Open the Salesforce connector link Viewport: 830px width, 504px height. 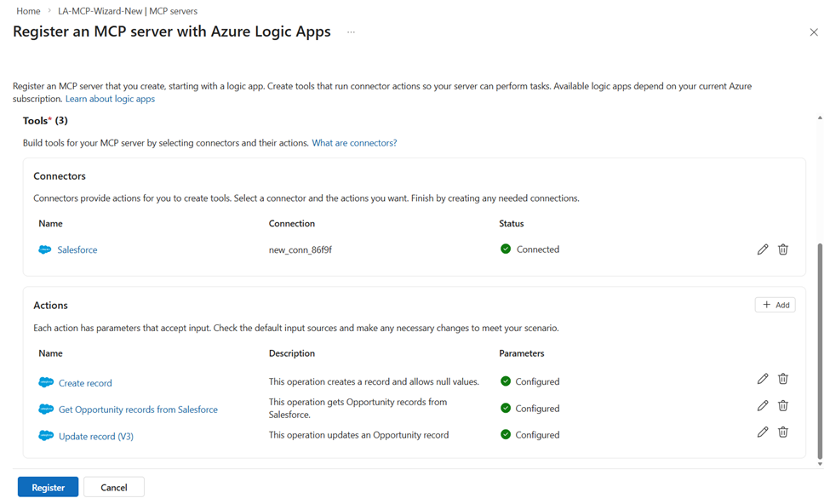(x=77, y=250)
